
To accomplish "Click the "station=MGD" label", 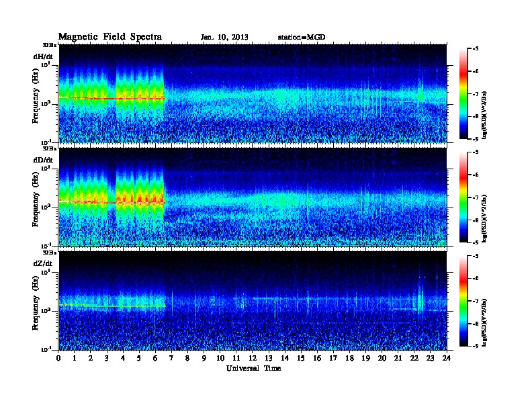I will point(302,38).
